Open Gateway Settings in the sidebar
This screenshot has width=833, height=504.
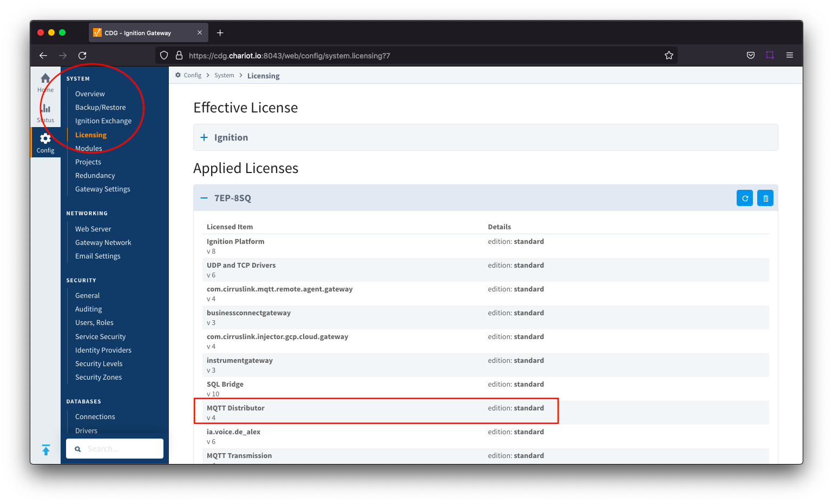click(x=103, y=189)
